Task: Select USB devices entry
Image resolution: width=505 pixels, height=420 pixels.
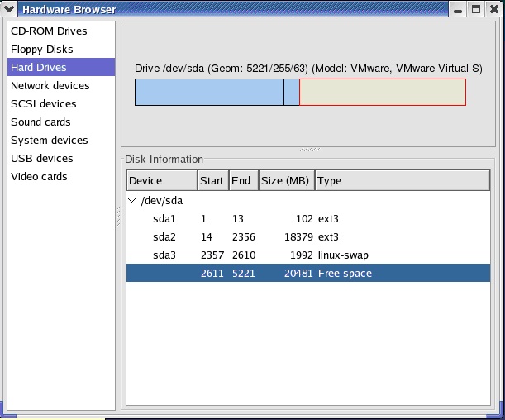Action: tap(41, 159)
